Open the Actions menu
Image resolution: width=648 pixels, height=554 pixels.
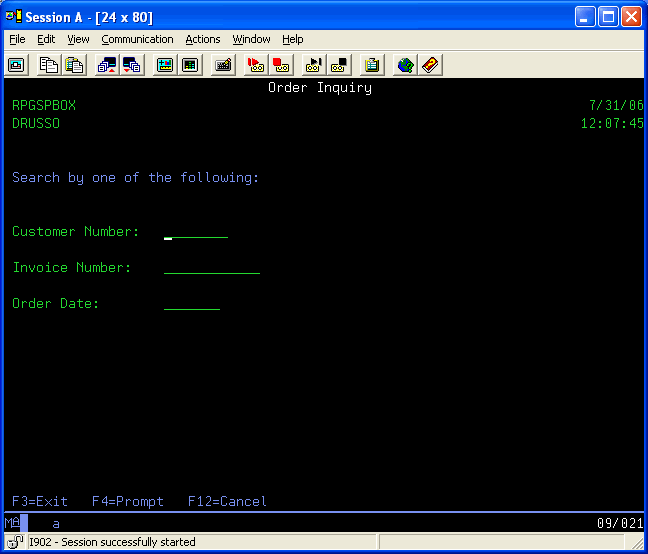point(202,39)
